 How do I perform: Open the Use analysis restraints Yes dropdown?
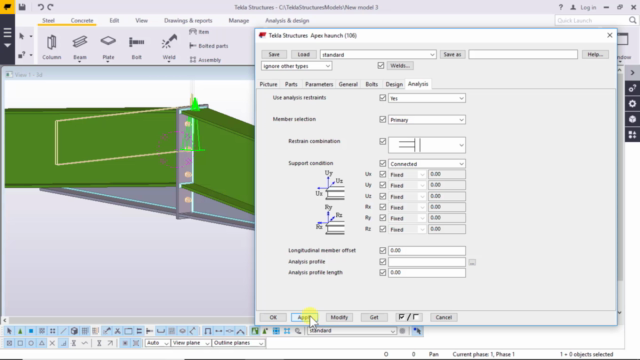(x=427, y=98)
